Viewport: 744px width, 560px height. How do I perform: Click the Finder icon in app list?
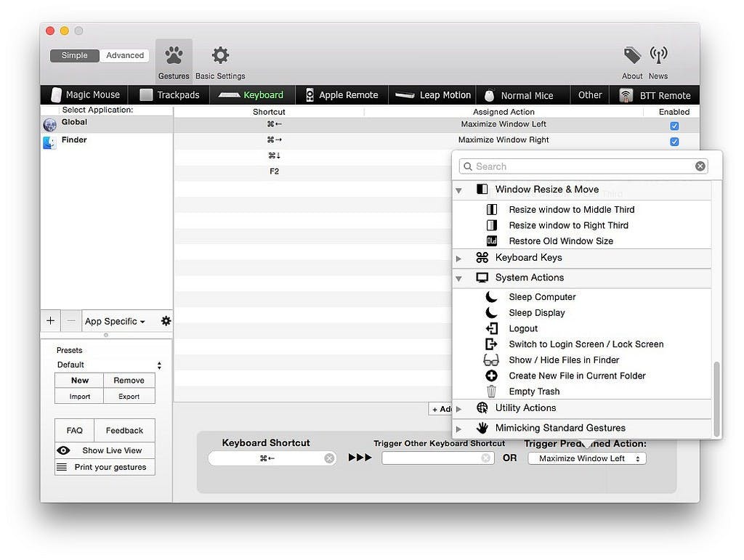50,142
